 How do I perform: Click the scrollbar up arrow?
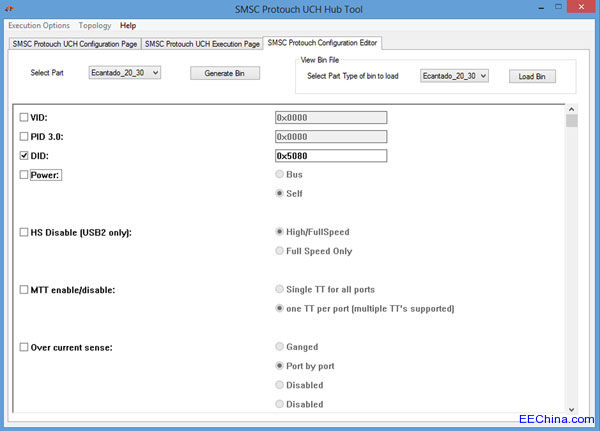click(572, 109)
